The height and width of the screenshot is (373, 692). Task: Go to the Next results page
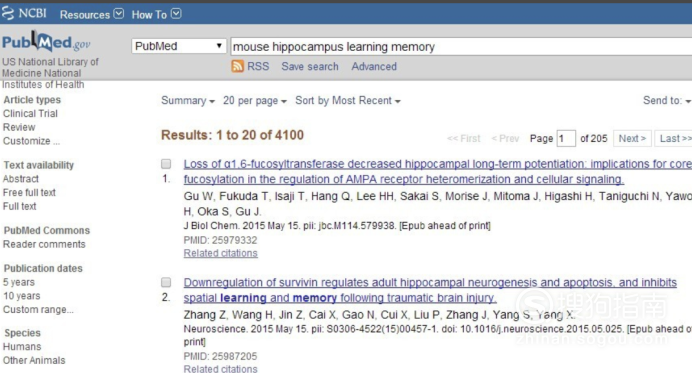point(632,138)
